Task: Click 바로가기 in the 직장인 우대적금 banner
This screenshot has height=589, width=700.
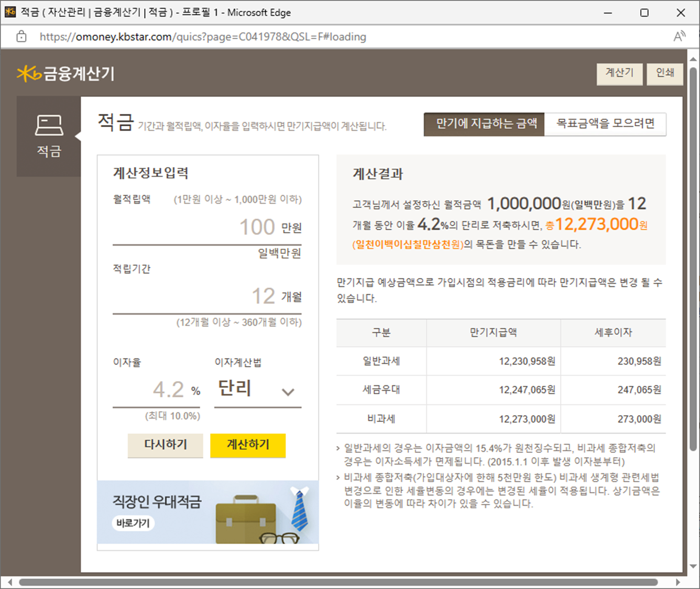Action: (x=133, y=523)
